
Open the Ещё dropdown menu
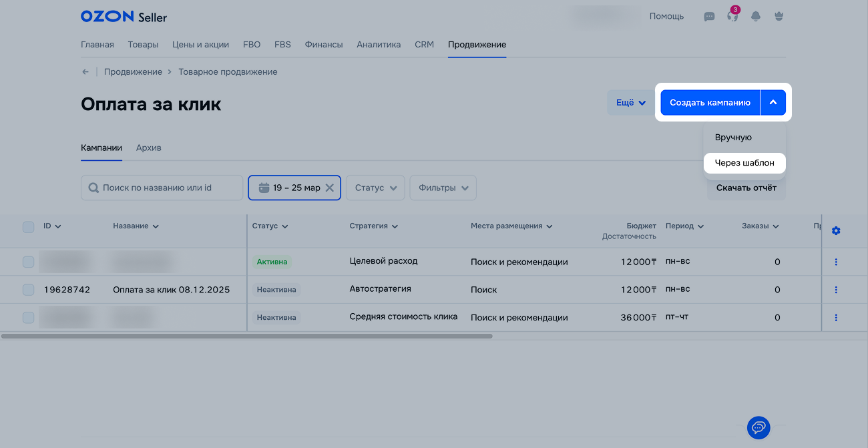630,103
